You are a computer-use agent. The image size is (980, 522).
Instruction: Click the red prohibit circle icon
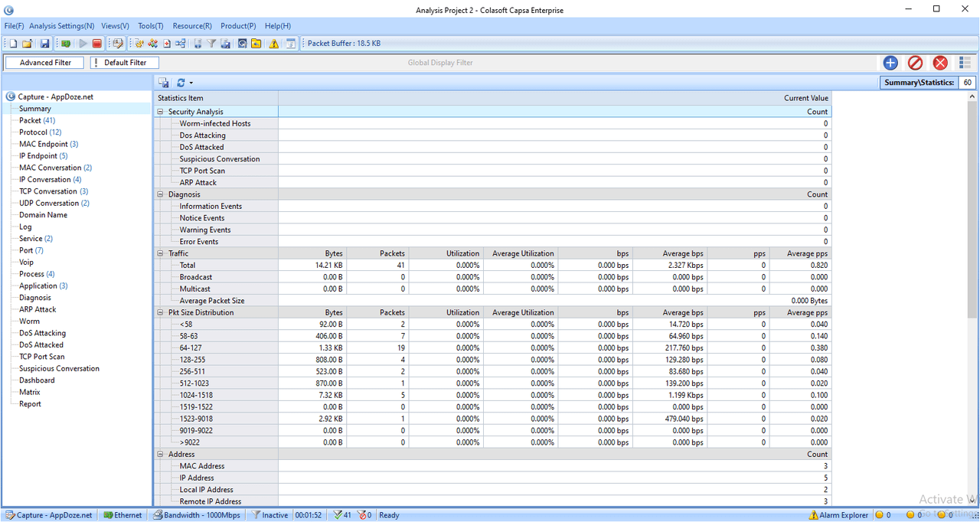[915, 63]
